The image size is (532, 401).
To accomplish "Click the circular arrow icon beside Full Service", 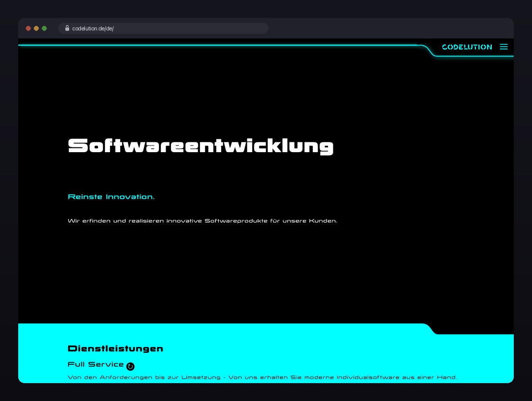I will 130,366.
